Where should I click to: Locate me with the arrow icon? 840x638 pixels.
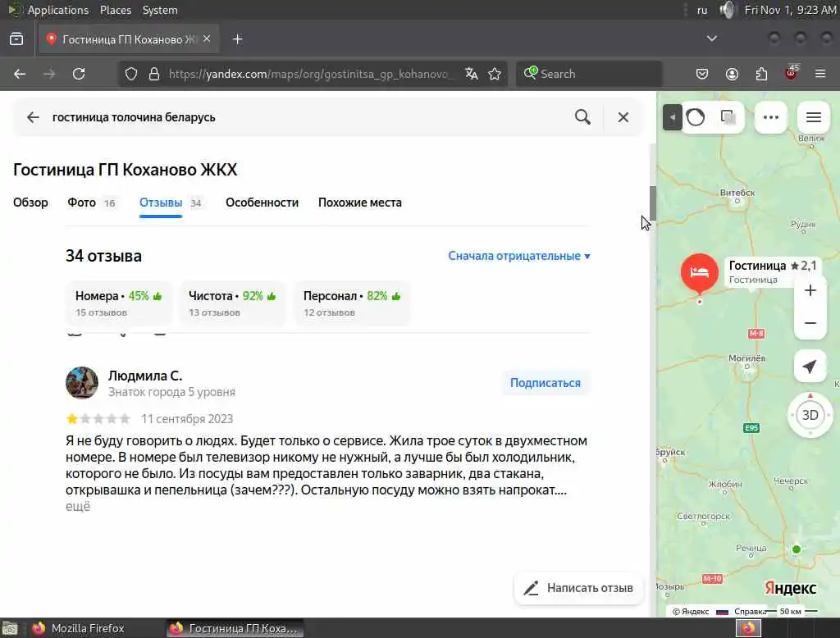810,367
